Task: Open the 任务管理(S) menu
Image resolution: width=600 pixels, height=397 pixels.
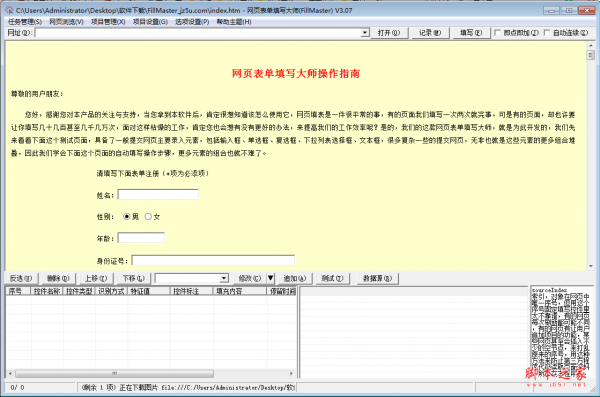Action: coord(25,22)
